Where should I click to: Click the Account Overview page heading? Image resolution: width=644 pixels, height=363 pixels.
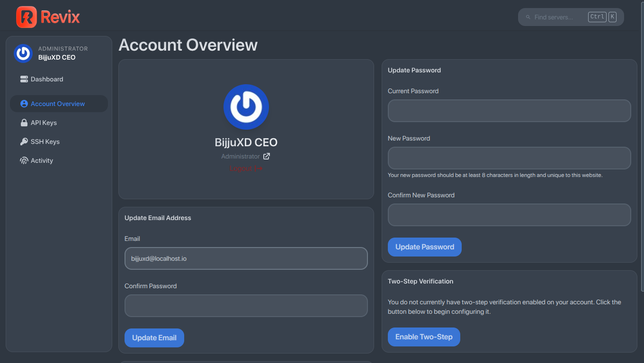click(x=188, y=45)
